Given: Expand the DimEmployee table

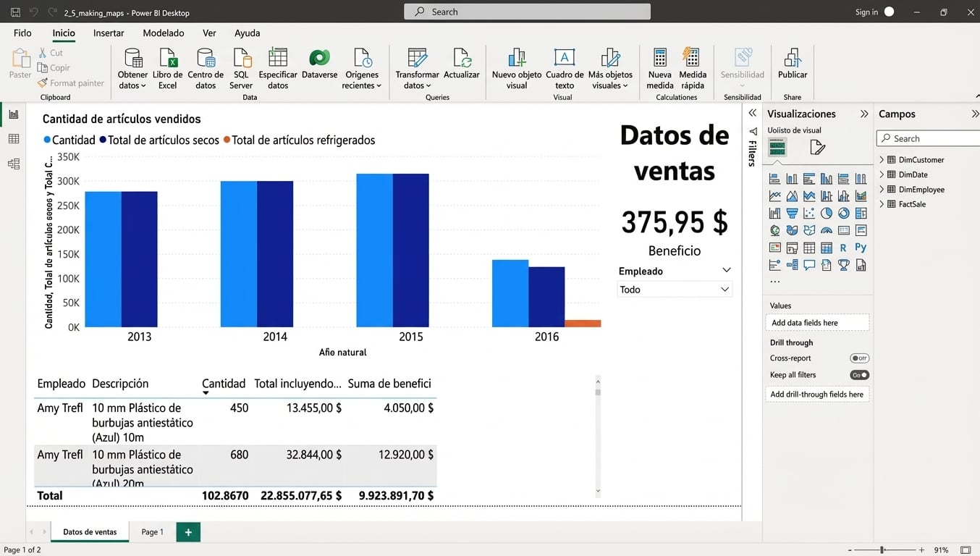Looking at the screenshot, I should [882, 189].
